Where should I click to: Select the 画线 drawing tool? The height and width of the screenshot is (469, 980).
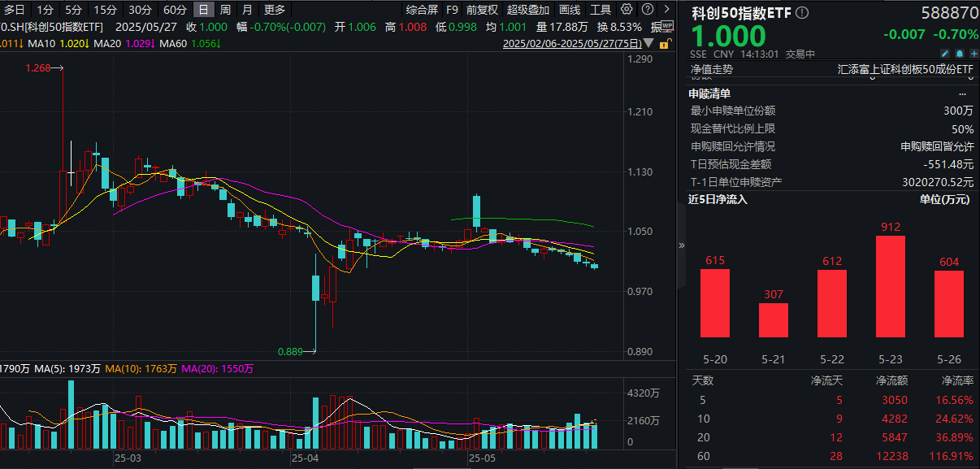pyautogui.click(x=570, y=10)
